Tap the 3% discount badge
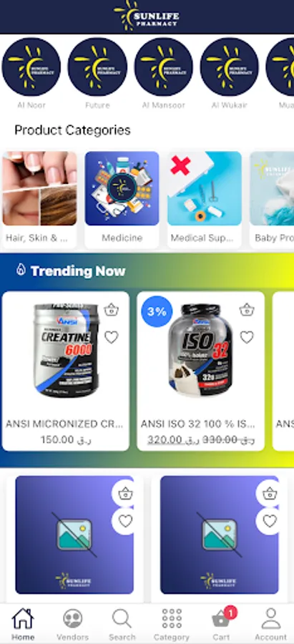The height and width of the screenshot is (644, 294). coord(157,312)
